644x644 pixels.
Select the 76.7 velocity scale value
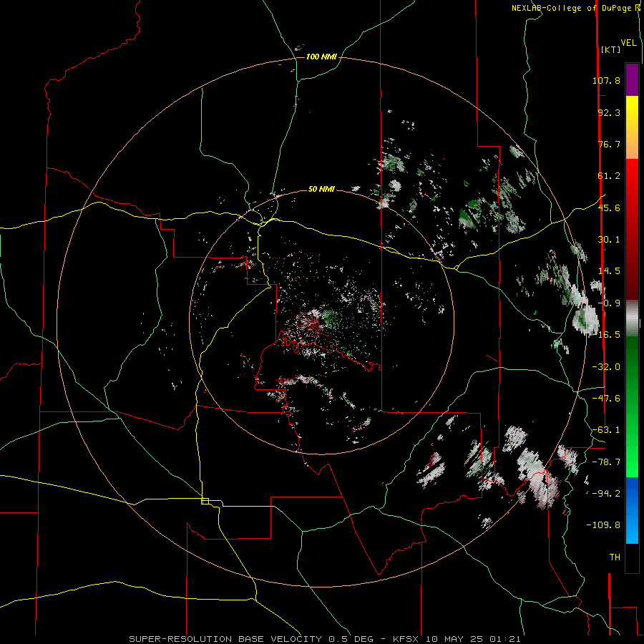pyautogui.click(x=609, y=144)
